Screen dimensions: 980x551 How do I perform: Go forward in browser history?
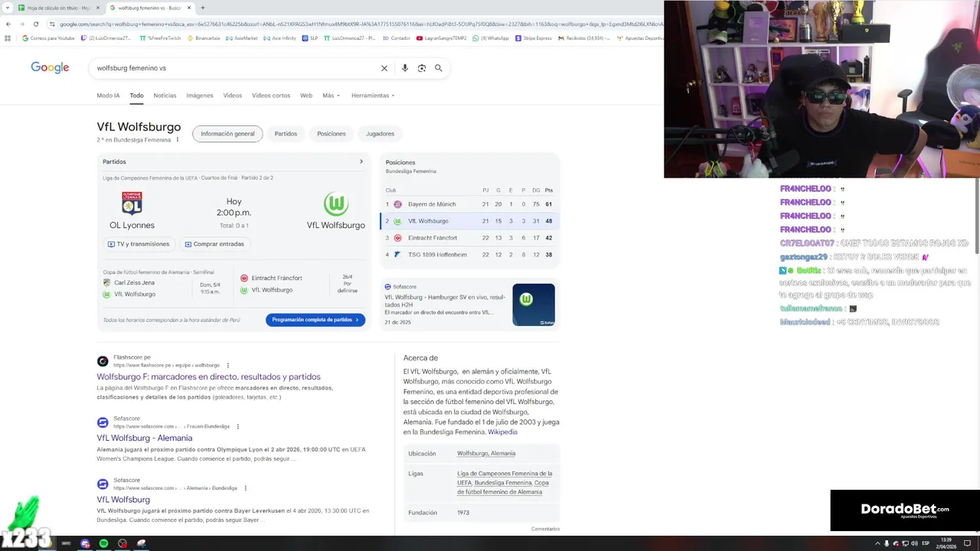[x=21, y=24]
